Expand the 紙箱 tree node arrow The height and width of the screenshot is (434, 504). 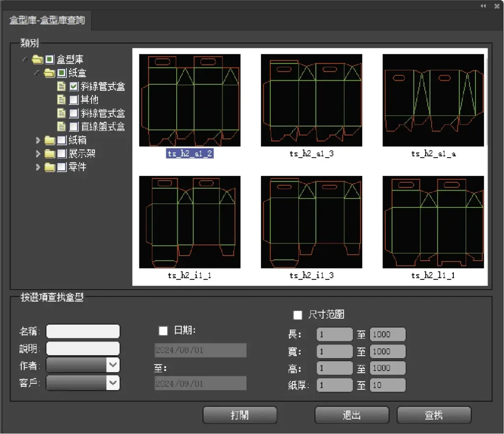point(38,140)
